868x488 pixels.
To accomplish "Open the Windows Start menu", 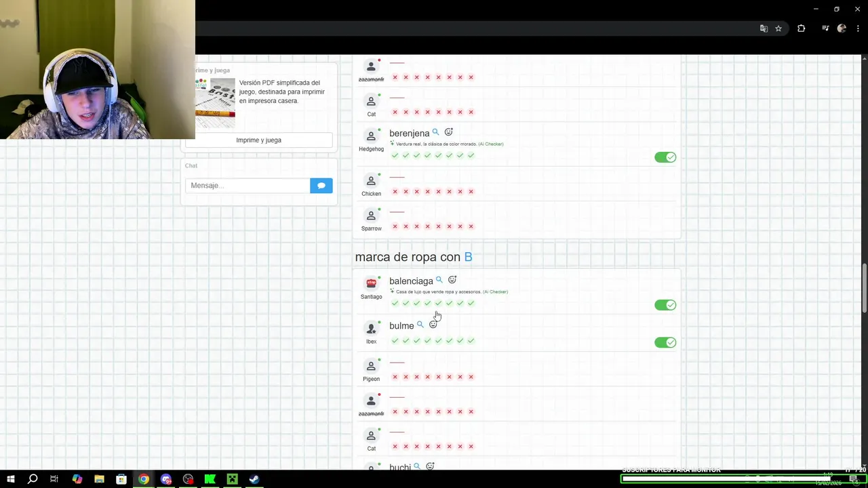I will 10,479.
